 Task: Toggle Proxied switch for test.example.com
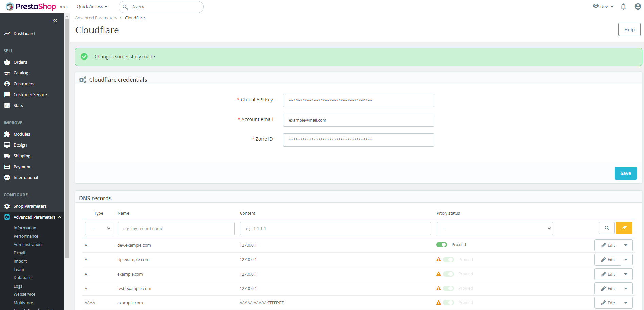click(448, 288)
